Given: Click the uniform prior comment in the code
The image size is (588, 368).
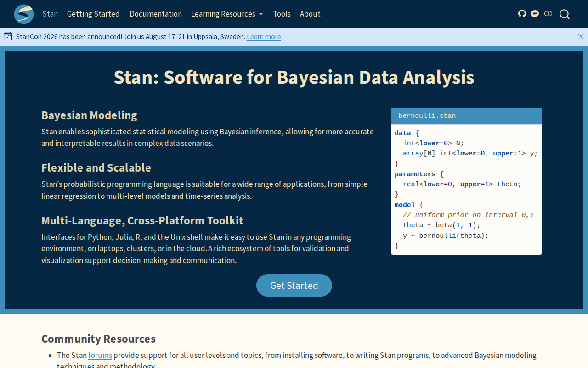Looking at the screenshot, I should tap(468, 215).
